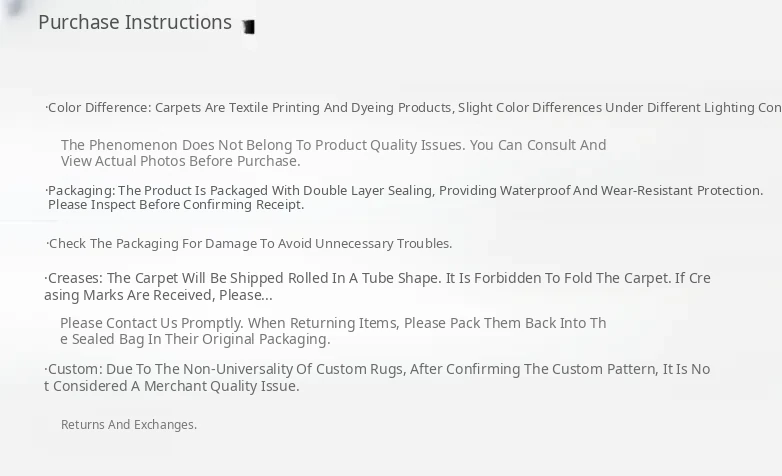Click 'Sealed Bag In Their Original Packaging' line
Screen dimensions: 782x476
click(195, 339)
